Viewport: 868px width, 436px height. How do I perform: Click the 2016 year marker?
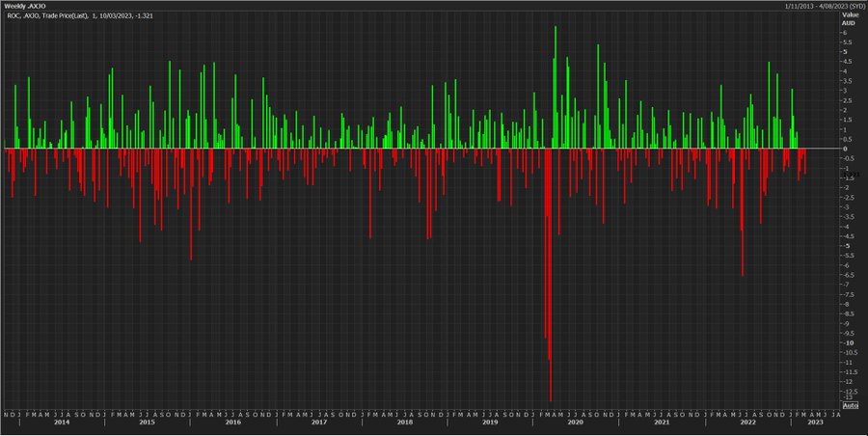coord(232,422)
